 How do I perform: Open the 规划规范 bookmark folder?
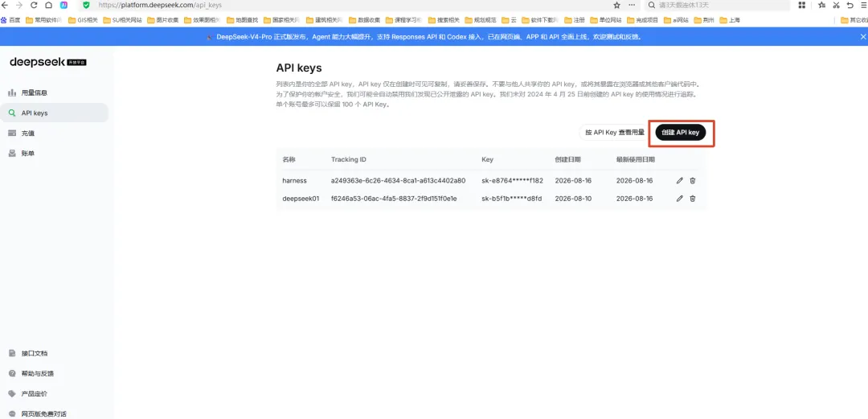point(481,20)
